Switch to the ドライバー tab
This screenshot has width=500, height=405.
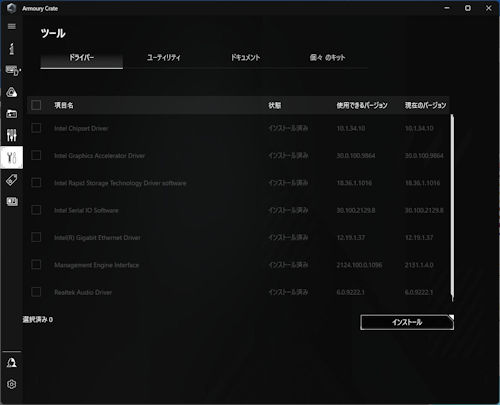(82, 58)
